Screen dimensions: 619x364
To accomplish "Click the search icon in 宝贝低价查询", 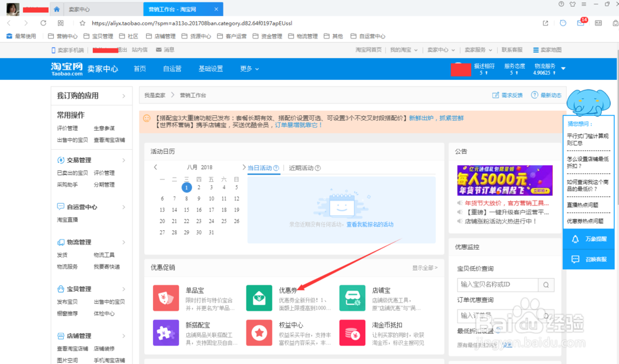I will (546, 285).
